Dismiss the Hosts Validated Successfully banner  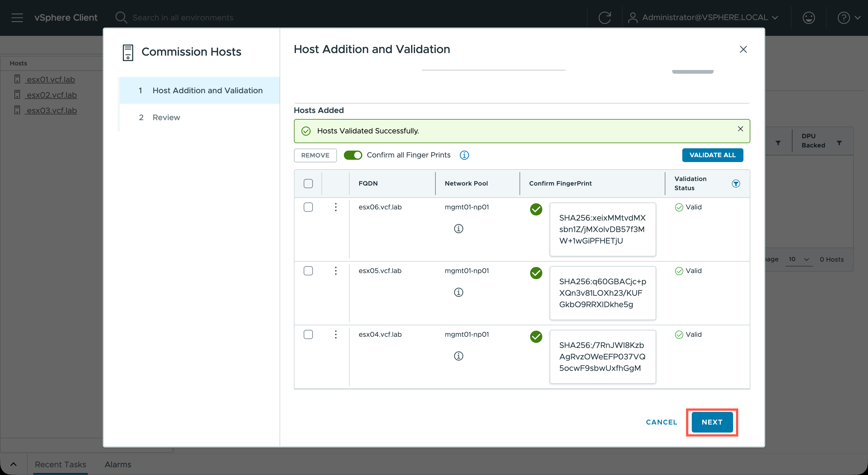click(740, 129)
